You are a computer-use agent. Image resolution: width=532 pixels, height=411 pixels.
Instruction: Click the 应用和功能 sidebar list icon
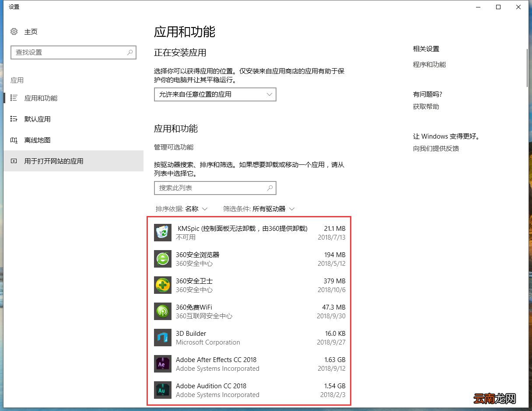click(x=14, y=98)
